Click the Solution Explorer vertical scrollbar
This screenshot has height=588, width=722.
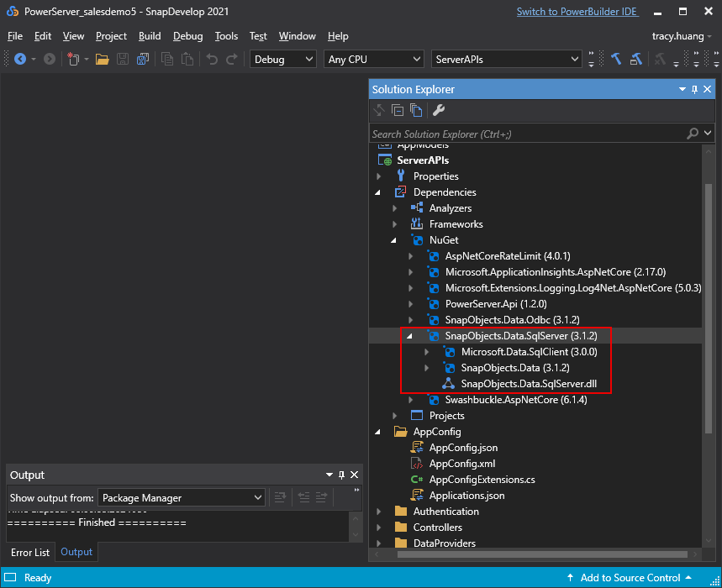click(x=709, y=307)
